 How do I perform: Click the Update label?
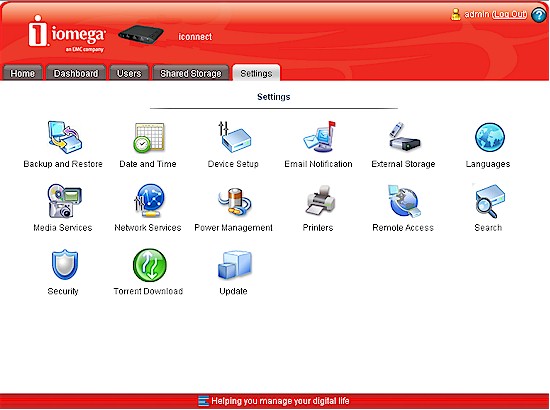click(233, 291)
